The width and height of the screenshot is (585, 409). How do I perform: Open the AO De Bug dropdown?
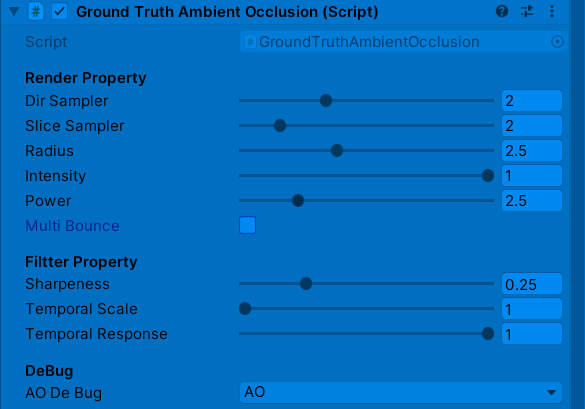point(400,392)
